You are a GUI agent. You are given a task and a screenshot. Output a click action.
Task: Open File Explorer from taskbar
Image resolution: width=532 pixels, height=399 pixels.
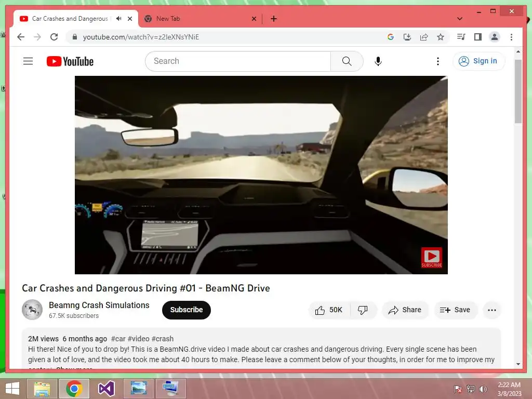pyautogui.click(x=42, y=389)
